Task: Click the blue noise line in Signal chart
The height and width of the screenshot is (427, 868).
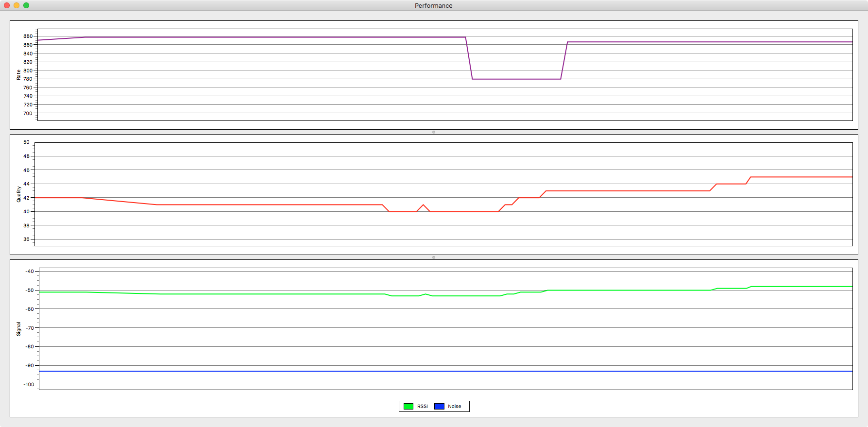Action: tap(445, 371)
